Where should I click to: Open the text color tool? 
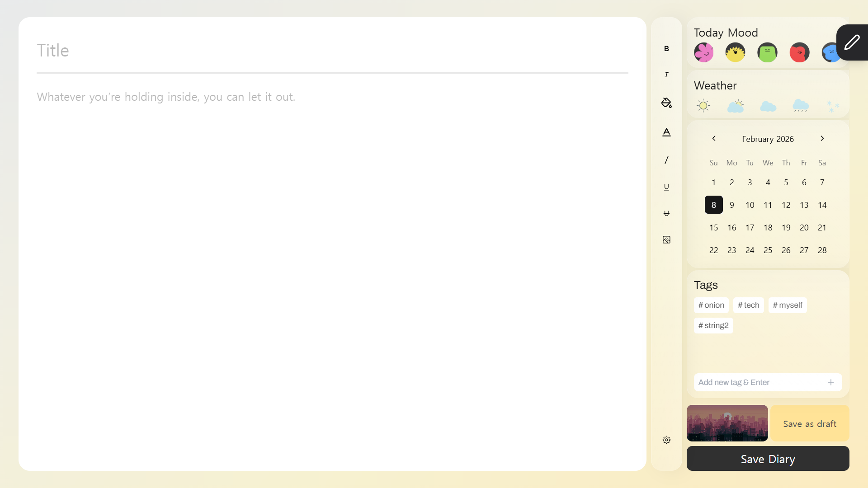tap(666, 132)
